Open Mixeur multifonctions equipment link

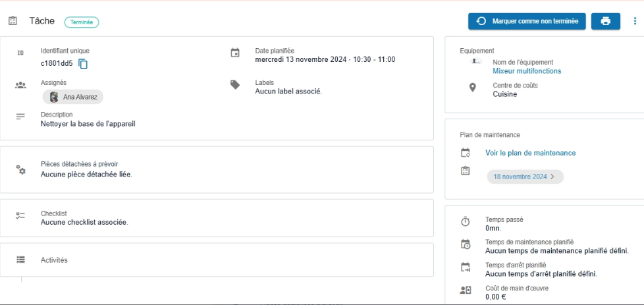coord(527,71)
